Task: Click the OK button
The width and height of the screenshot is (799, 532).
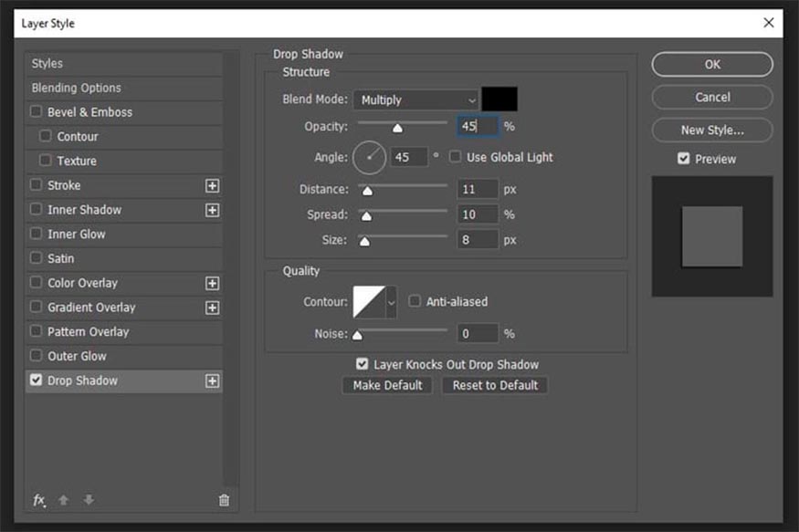Action: click(712, 65)
